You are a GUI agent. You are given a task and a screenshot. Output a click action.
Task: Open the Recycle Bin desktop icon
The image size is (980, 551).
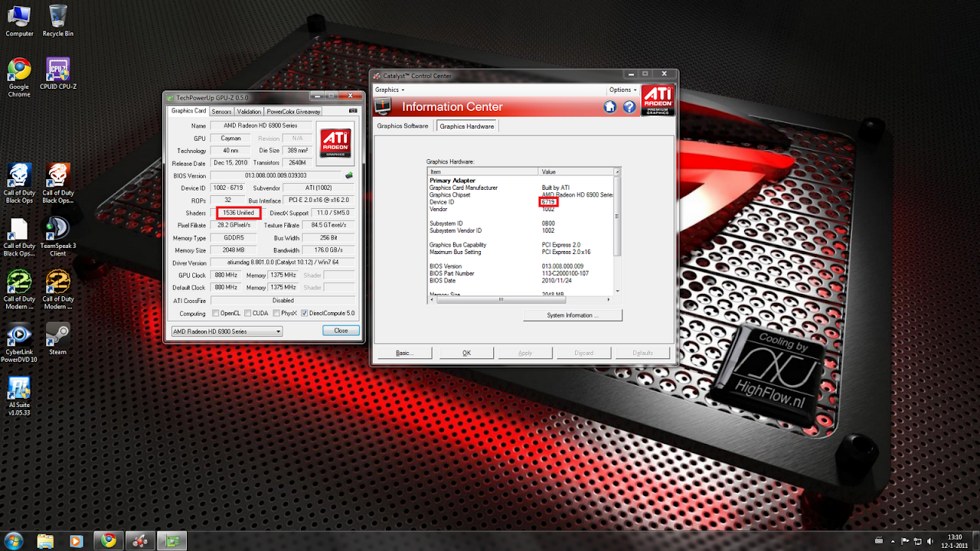coord(58,21)
